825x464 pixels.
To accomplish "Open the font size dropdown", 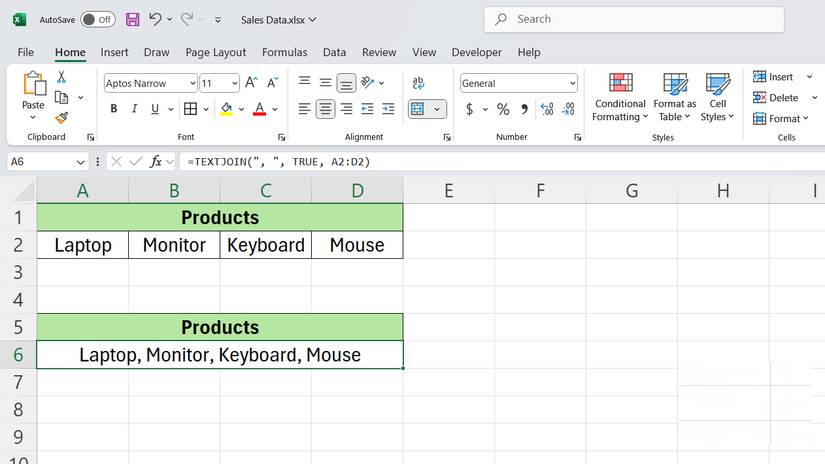I will point(234,83).
